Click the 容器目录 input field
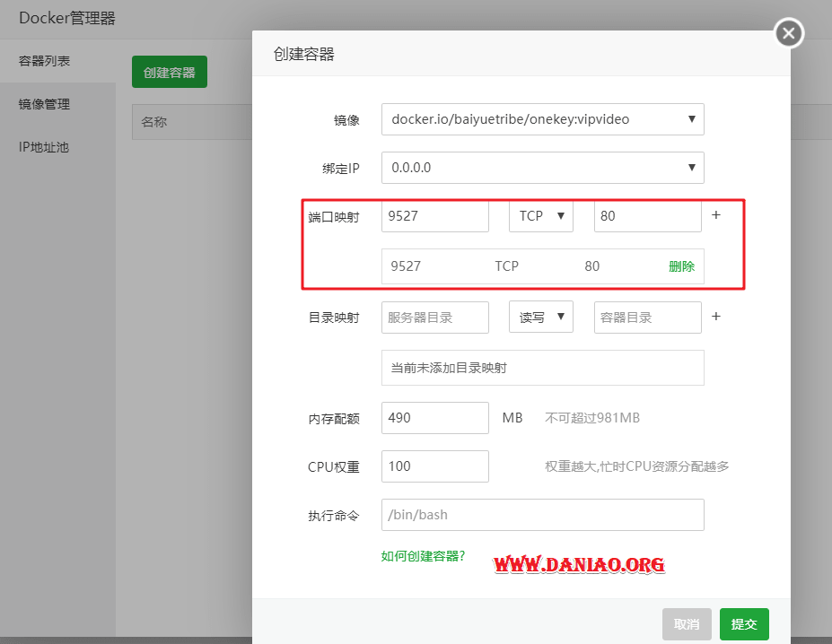The width and height of the screenshot is (832, 644). (x=647, y=318)
